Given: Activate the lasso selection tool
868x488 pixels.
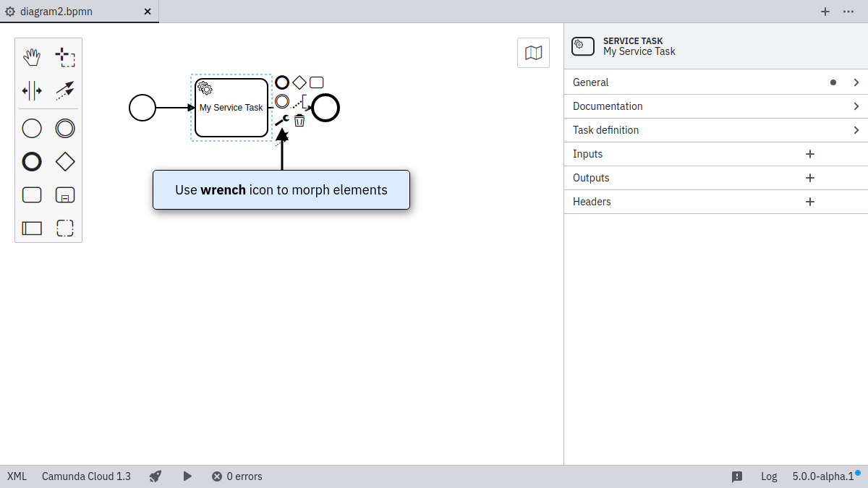Looking at the screenshot, I should [65, 56].
